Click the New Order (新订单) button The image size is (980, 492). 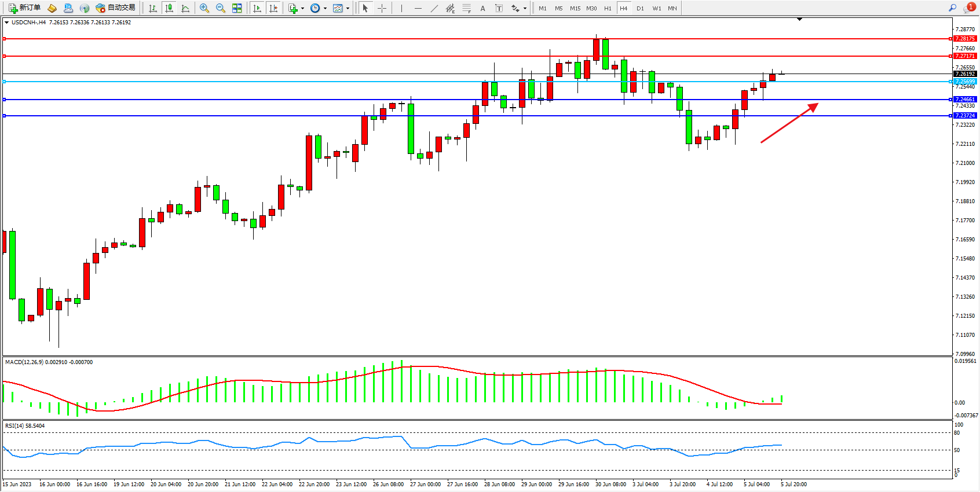tap(24, 8)
